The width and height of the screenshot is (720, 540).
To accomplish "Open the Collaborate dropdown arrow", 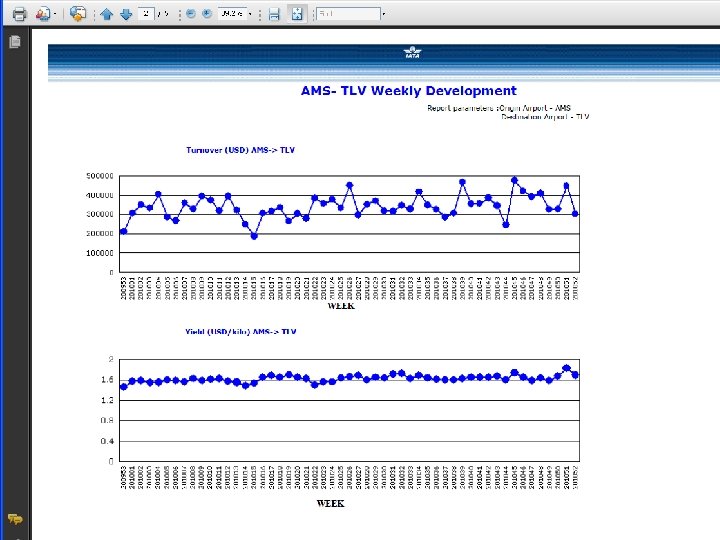I will pos(55,14).
